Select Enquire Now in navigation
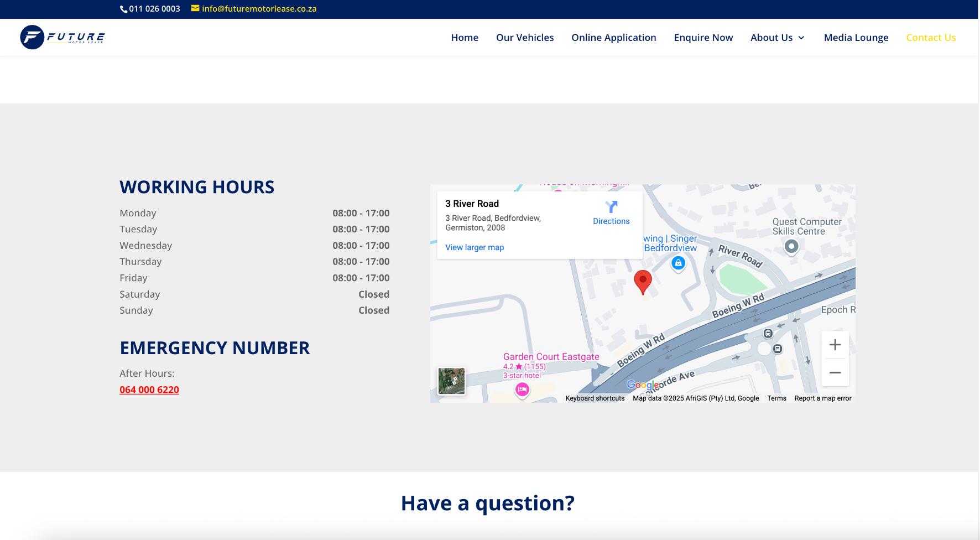Viewport: 980px width, 540px height. pyautogui.click(x=703, y=38)
